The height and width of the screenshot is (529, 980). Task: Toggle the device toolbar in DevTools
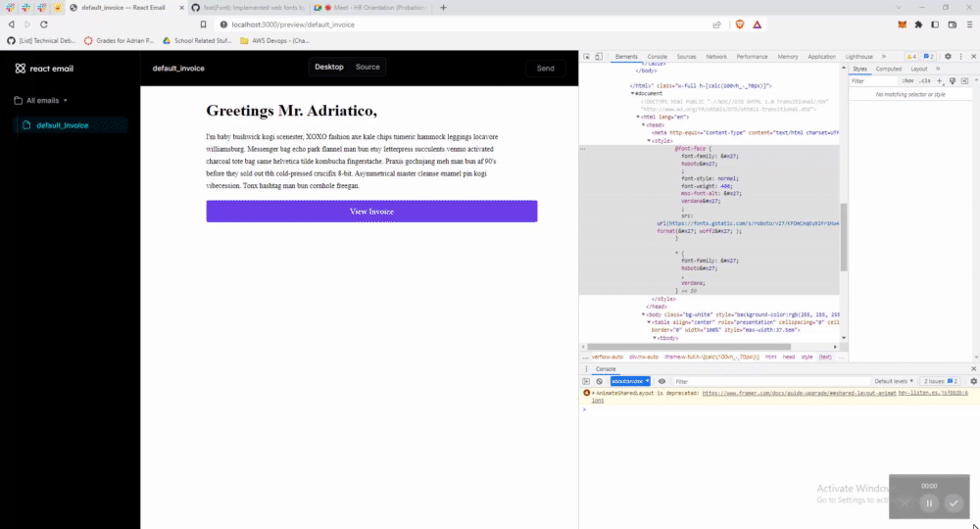point(599,56)
